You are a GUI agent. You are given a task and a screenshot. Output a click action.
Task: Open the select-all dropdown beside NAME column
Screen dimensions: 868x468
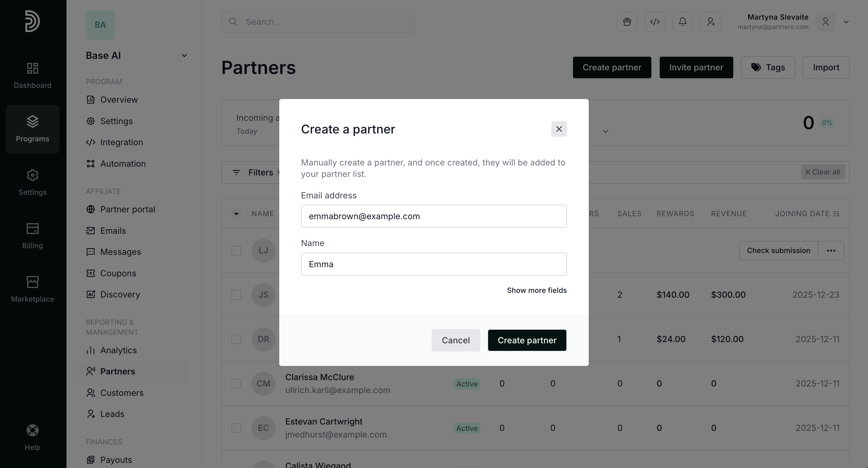pyautogui.click(x=236, y=214)
